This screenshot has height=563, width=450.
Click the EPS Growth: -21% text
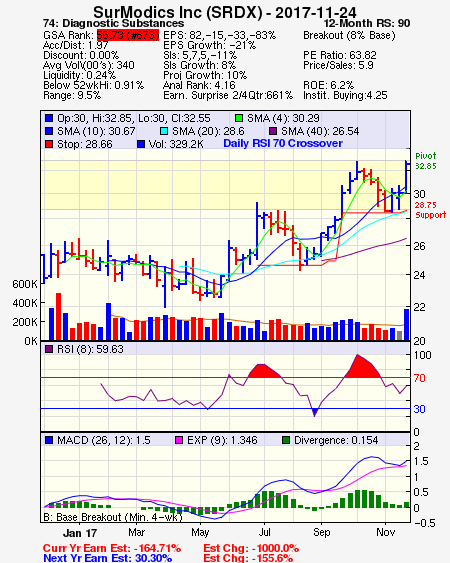(209, 45)
